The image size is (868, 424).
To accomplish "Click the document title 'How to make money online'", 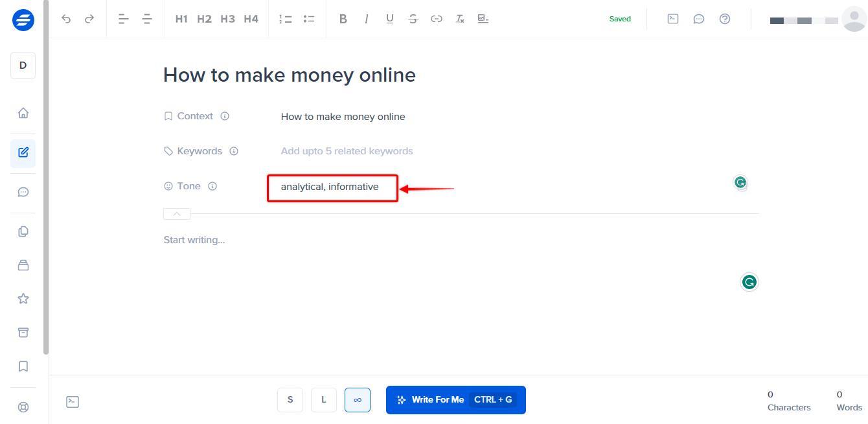I will click(290, 75).
